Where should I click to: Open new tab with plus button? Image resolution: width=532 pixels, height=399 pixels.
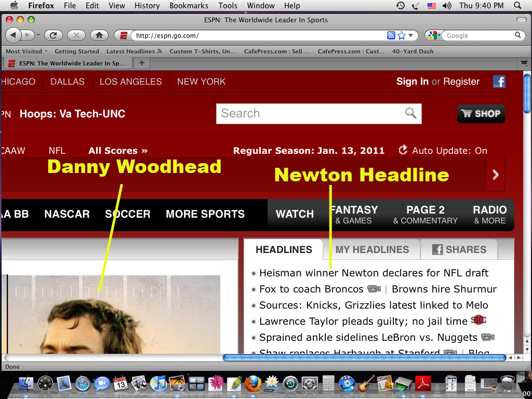click(141, 63)
